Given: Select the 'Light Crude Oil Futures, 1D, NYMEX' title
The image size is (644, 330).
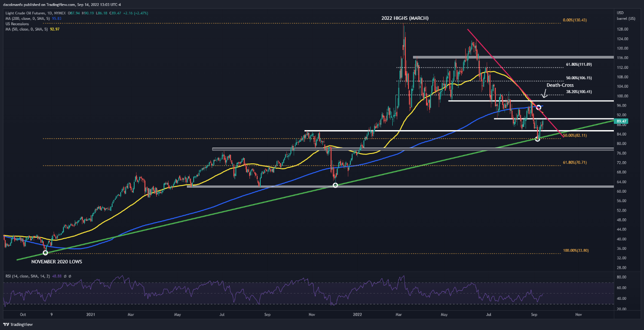Looking at the screenshot, I should [x=35, y=13].
